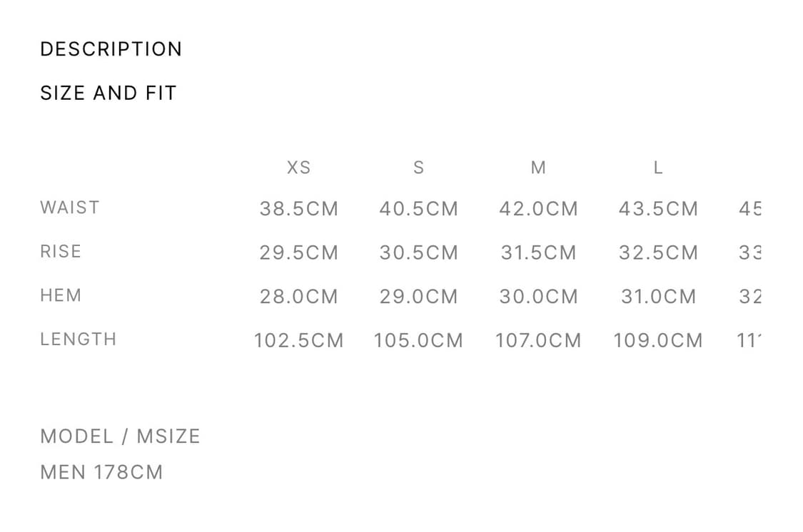Viewport: 803px width, 532px height.
Task: Click the WAIST row label
Action: [x=70, y=208]
